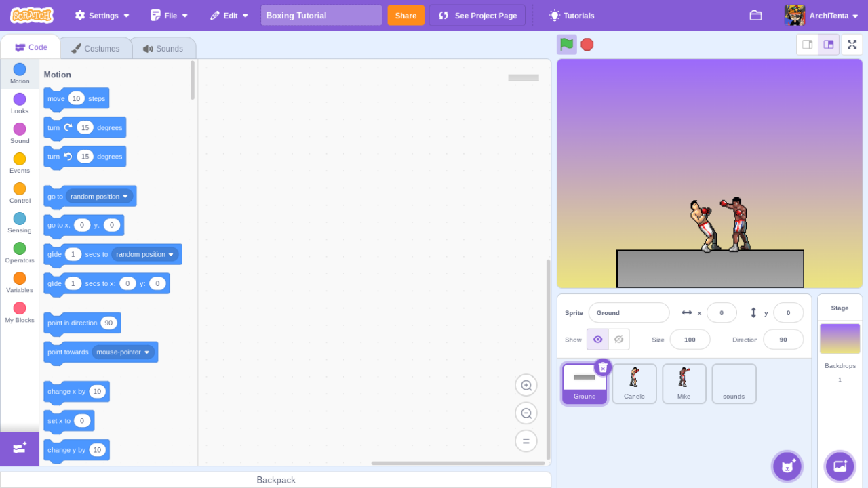Zoom out on the code workspace
This screenshot has width=868, height=488.
tap(526, 413)
